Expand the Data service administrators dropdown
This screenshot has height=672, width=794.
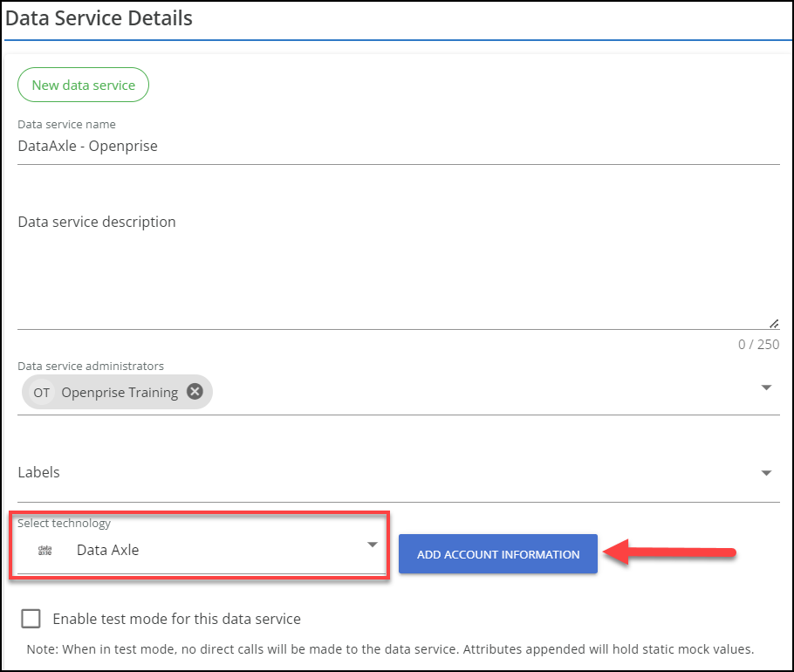pos(766,387)
